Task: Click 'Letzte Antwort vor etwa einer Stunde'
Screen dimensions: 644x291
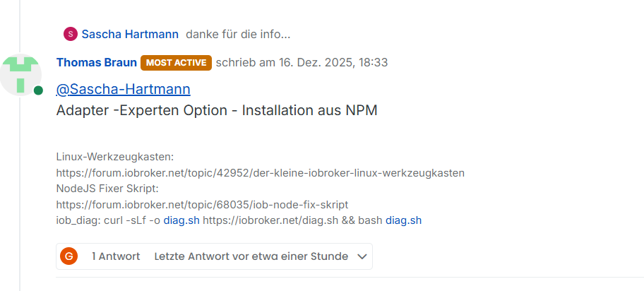Action: tap(251, 256)
